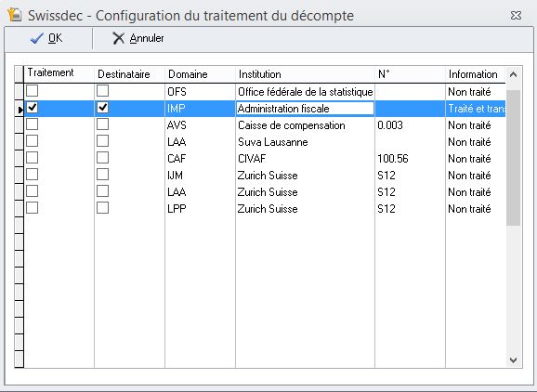The width and height of the screenshot is (537, 392).
Task: Click the scrollbar up arrow
Action: (x=513, y=74)
